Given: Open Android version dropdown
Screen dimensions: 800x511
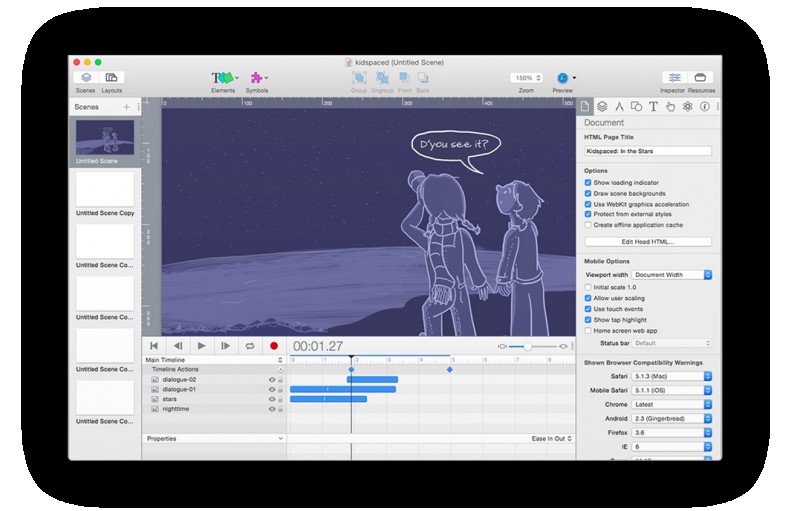Looking at the screenshot, I should click(x=671, y=419).
